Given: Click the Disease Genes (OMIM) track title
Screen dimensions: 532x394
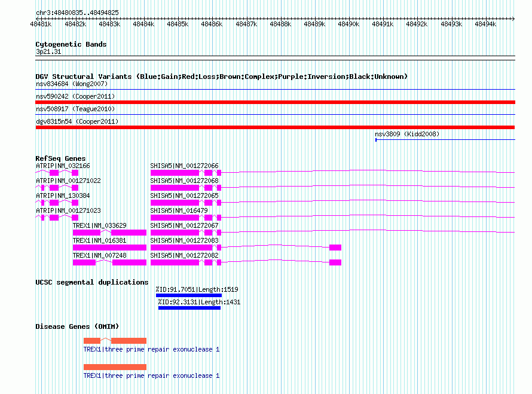Looking at the screenshot, I should [x=77, y=326].
